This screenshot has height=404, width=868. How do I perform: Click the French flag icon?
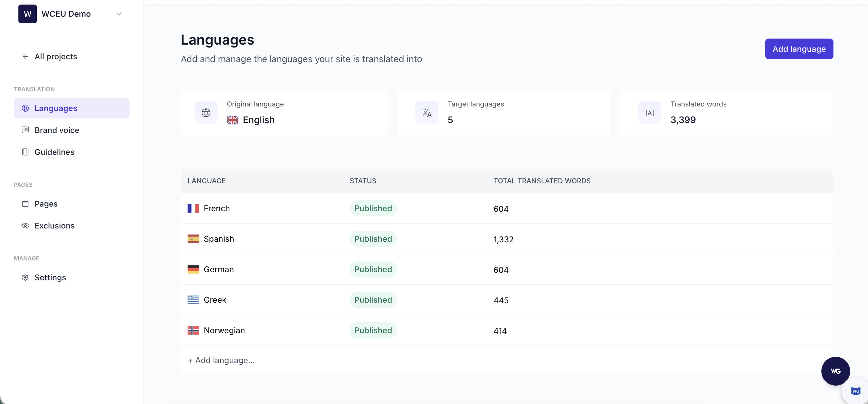(x=193, y=208)
